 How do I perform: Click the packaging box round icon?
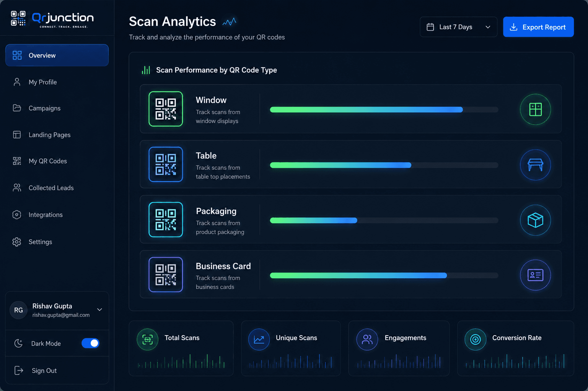535,220
